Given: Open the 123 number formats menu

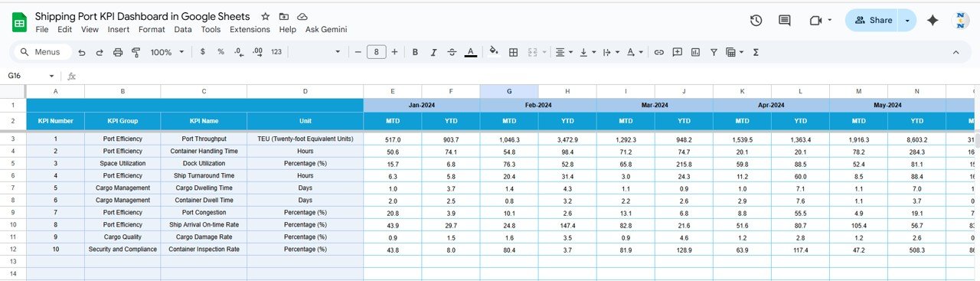Looking at the screenshot, I should [x=276, y=52].
